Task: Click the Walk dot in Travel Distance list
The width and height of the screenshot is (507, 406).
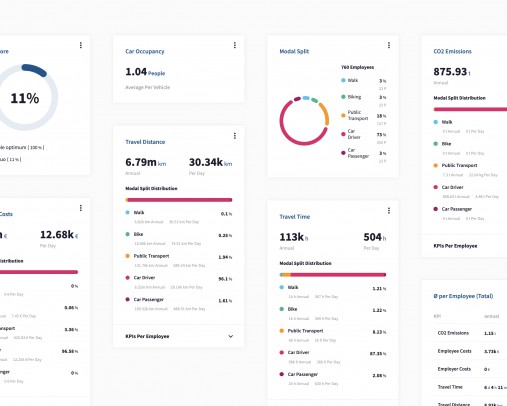Action: (x=127, y=212)
